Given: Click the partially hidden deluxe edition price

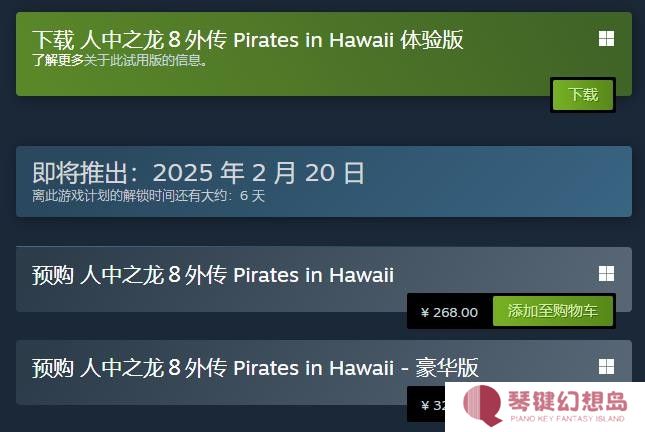Looking at the screenshot, I should (433, 405).
